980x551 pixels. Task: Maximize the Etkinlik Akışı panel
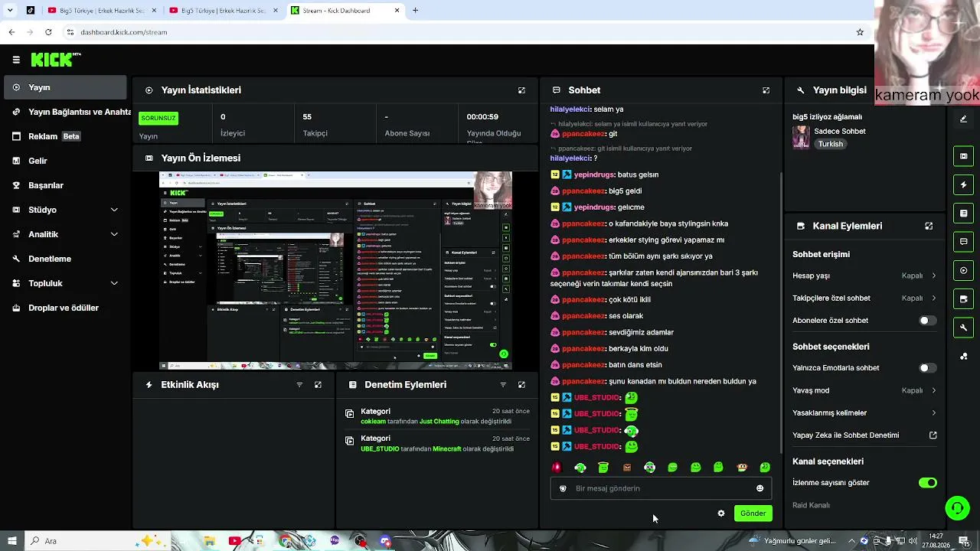pos(318,385)
